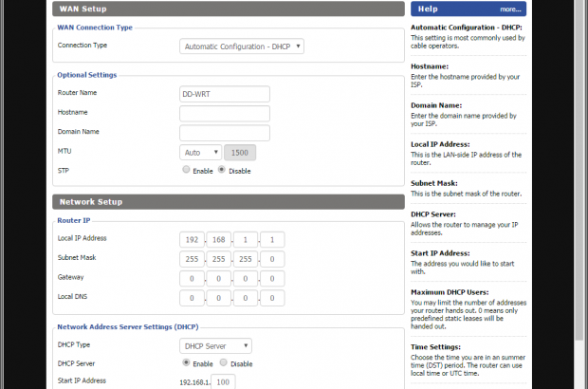Enable the DHCP Server radio option
588x389 pixels.
click(x=186, y=363)
